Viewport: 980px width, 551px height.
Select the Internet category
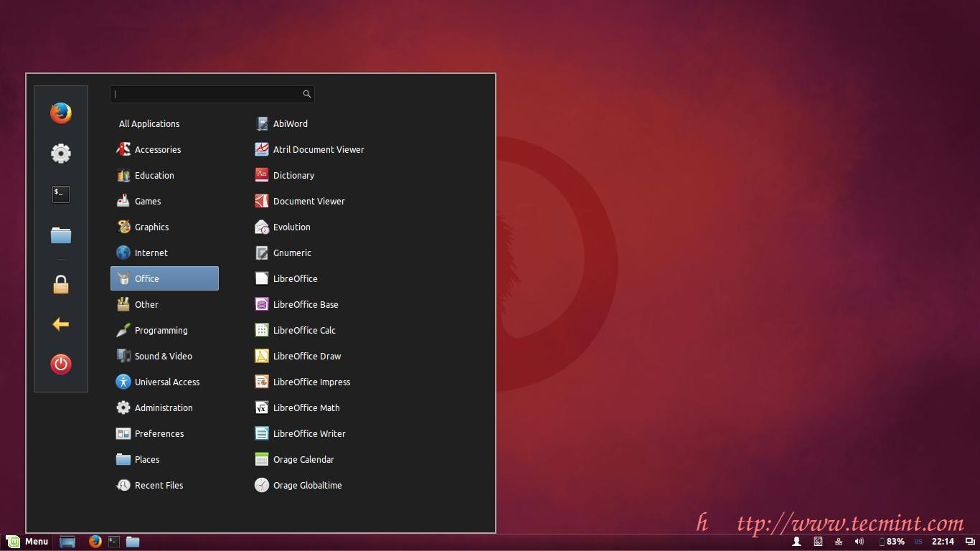151,253
